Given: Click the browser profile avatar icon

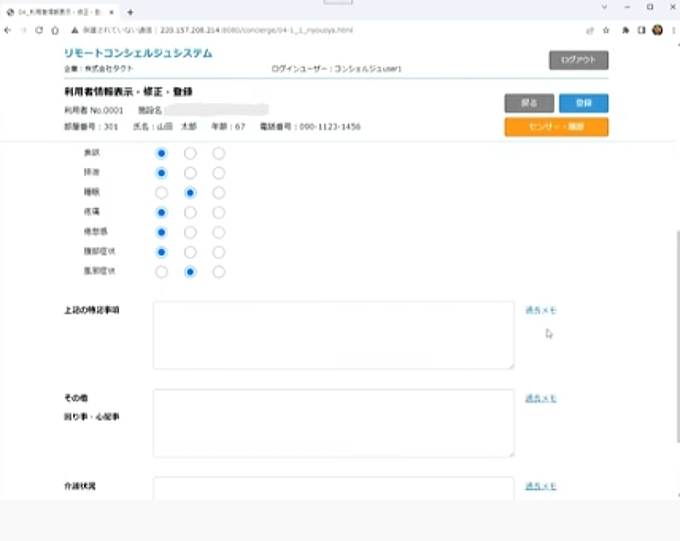Looking at the screenshot, I should click(657, 30).
